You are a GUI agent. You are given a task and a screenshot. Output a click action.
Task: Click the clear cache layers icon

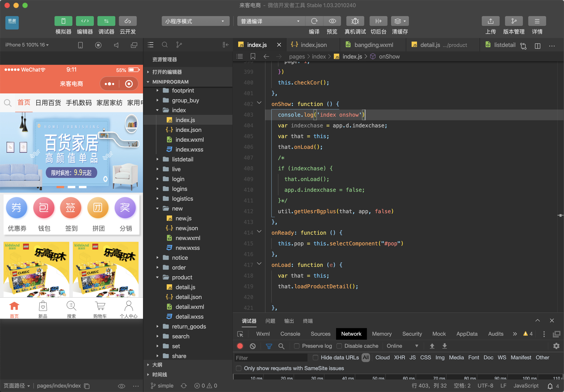click(x=400, y=21)
